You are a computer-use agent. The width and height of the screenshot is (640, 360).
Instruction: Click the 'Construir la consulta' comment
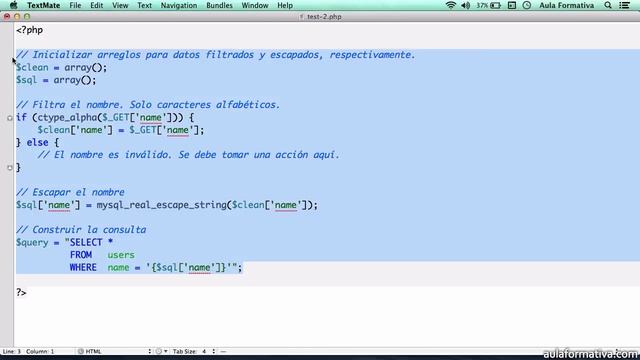81,230
